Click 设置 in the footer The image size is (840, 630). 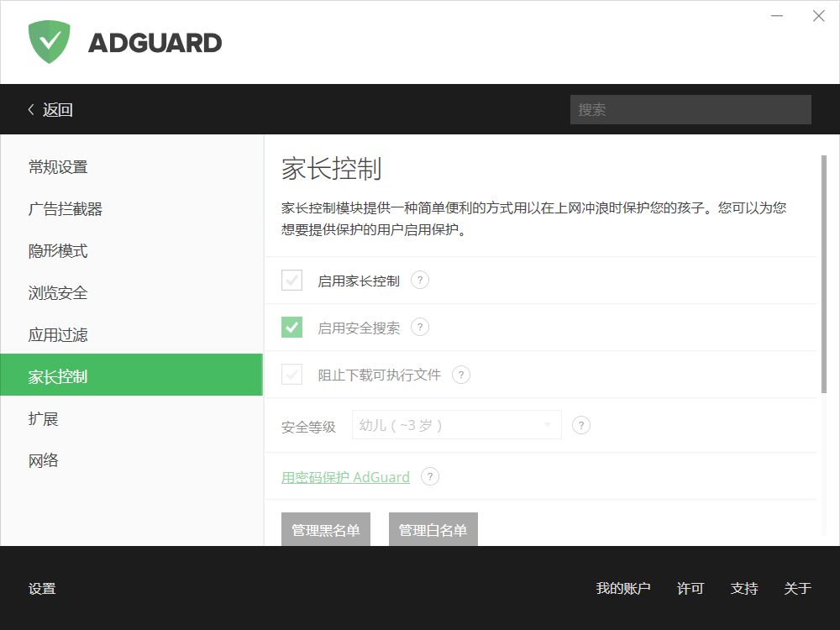[x=42, y=588]
